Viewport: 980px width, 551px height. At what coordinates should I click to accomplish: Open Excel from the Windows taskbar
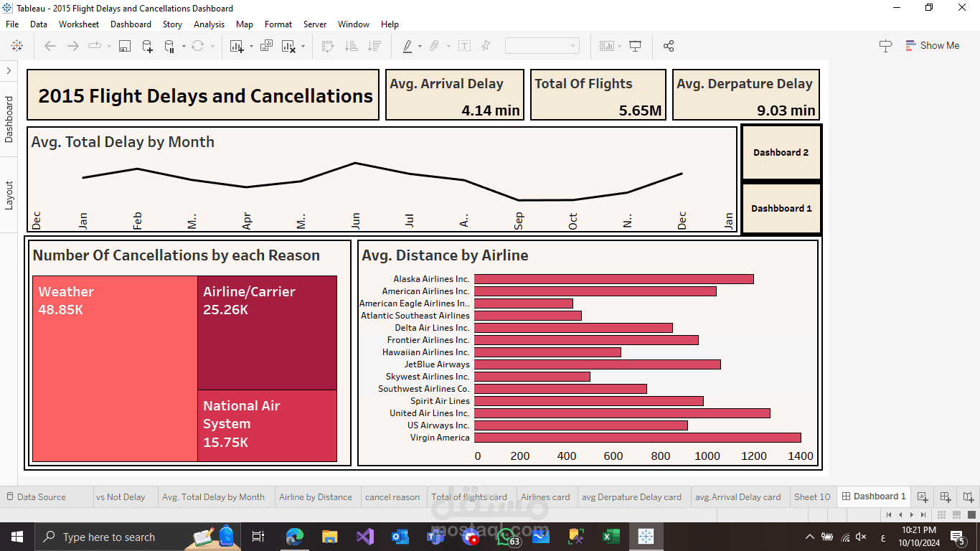coord(611,537)
